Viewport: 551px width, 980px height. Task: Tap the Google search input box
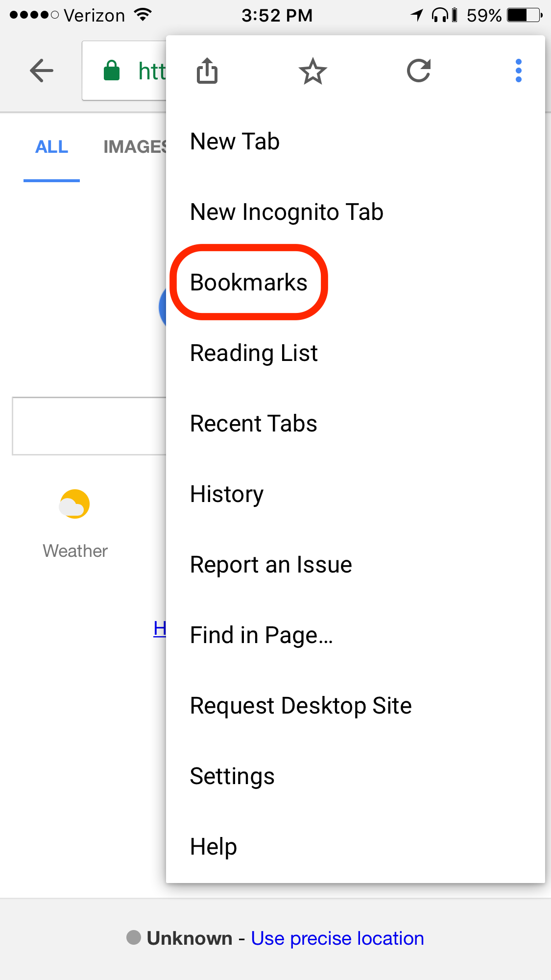click(x=88, y=426)
